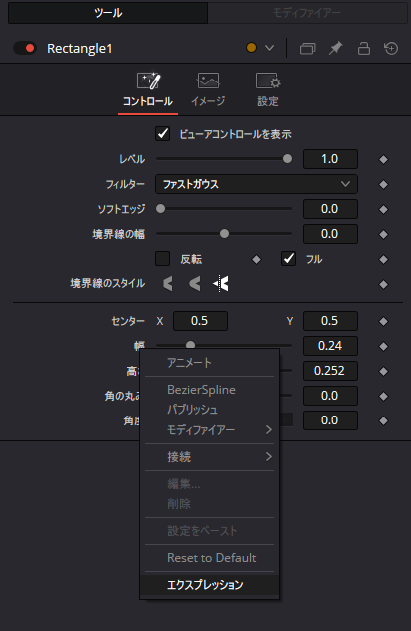Image resolution: width=411 pixels, height=631 pixels.
Task: Click the フル keyframe diamond
Action: (x=383, y=260)
